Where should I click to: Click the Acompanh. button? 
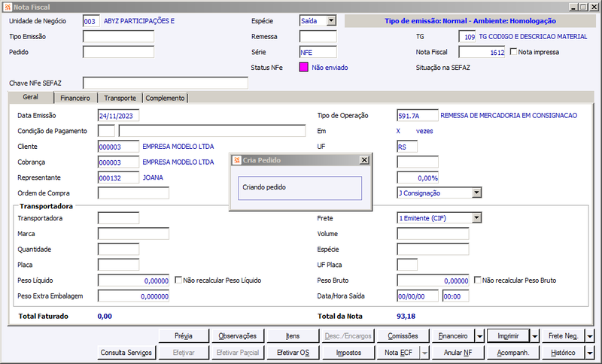pos(513,353)
